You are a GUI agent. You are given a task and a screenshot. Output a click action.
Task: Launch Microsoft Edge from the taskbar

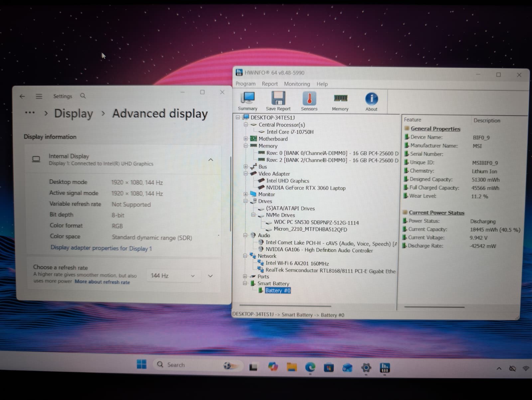pos(310,367)
